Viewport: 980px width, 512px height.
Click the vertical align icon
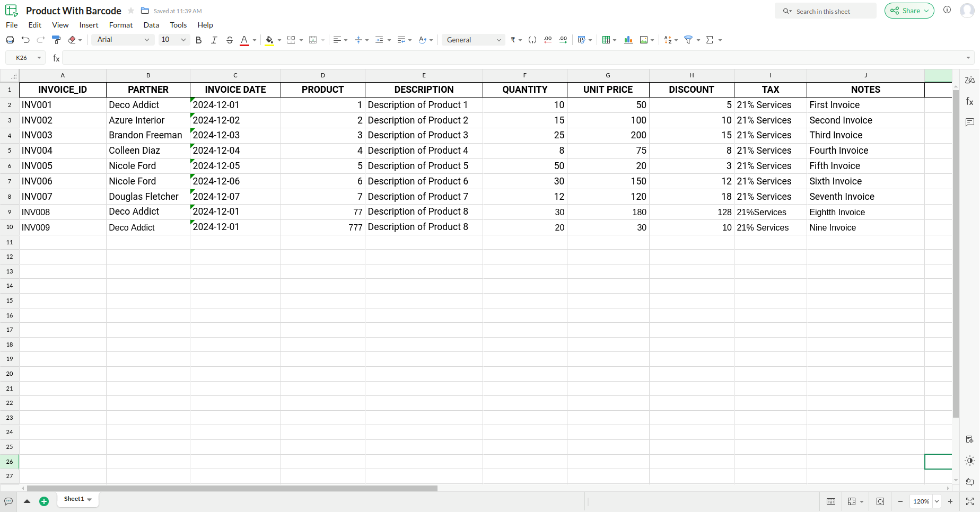tap(358, 40)
